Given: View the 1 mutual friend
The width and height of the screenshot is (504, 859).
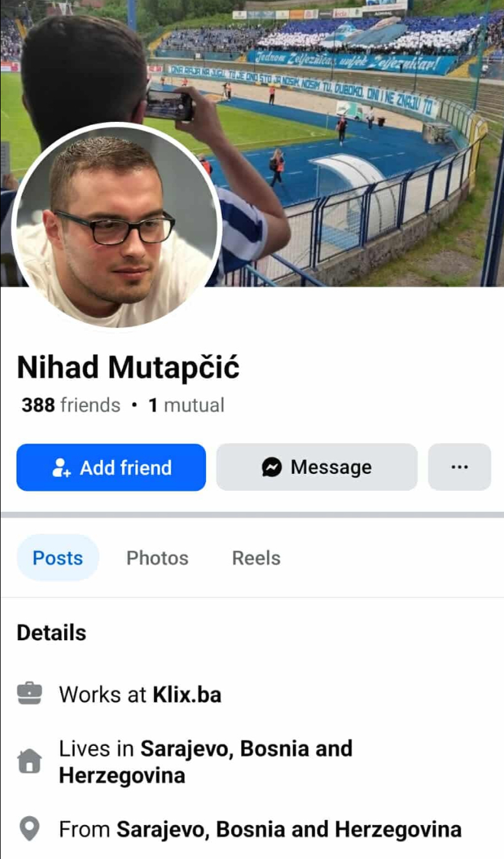Looking at the screenshot, I should 186,405.
